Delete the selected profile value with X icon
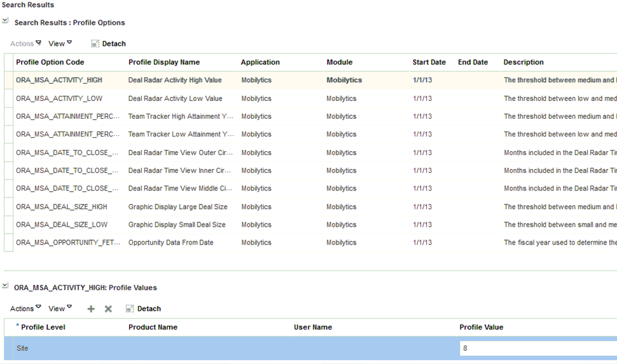 (x=108, y=309)
